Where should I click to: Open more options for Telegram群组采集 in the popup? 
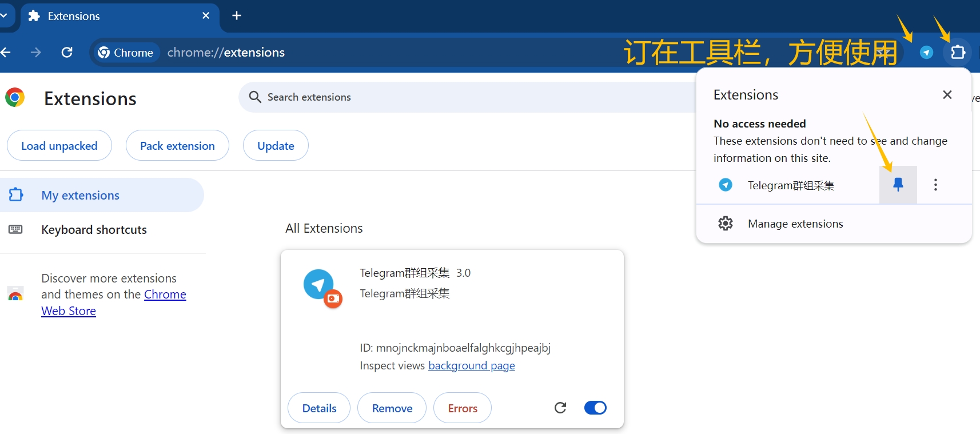(x=935, y=184)
